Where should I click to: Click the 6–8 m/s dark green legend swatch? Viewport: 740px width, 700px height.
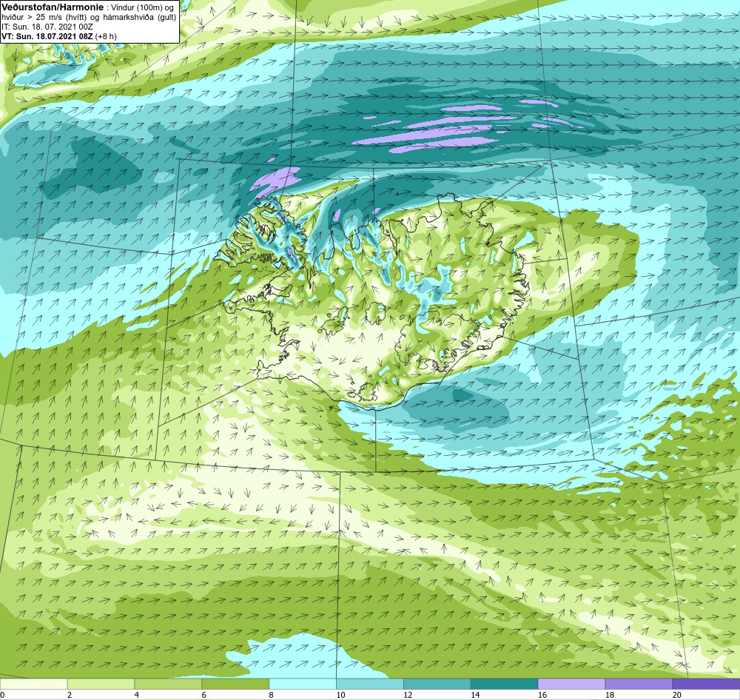point(235,684)
